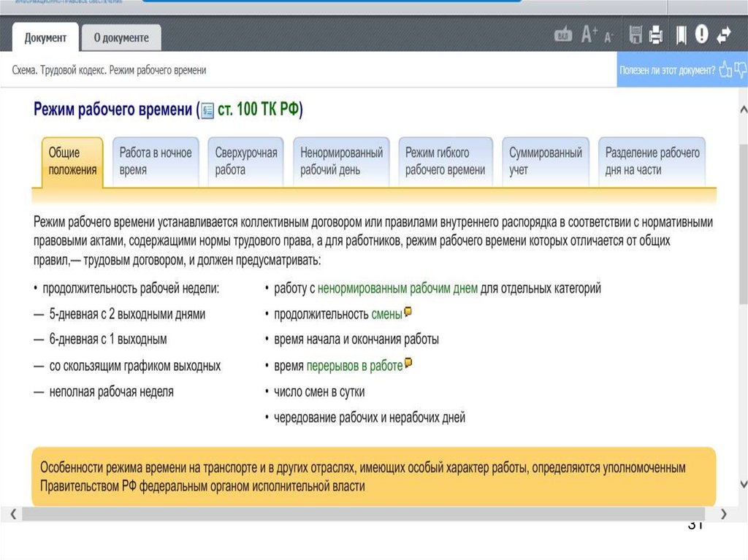Toggle the comments 'вкл' bubble icon
748x560 pixels.
coord(563,35)
